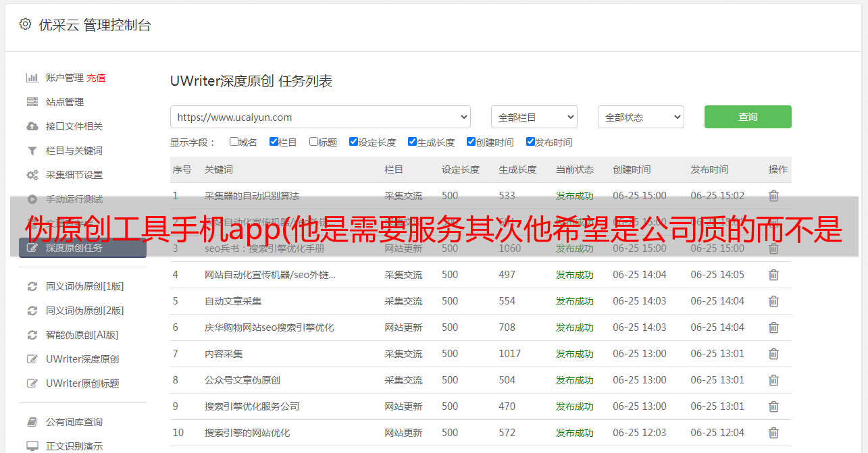Enable the 域名 display field checkbox
The width and height of the screenshot is (868, 453).
tap(234, 142)
